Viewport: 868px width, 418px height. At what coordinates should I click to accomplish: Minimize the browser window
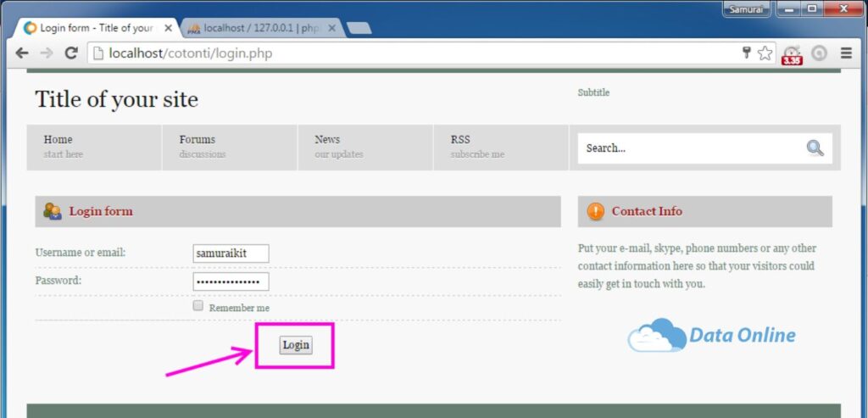(x=789, y=8)
